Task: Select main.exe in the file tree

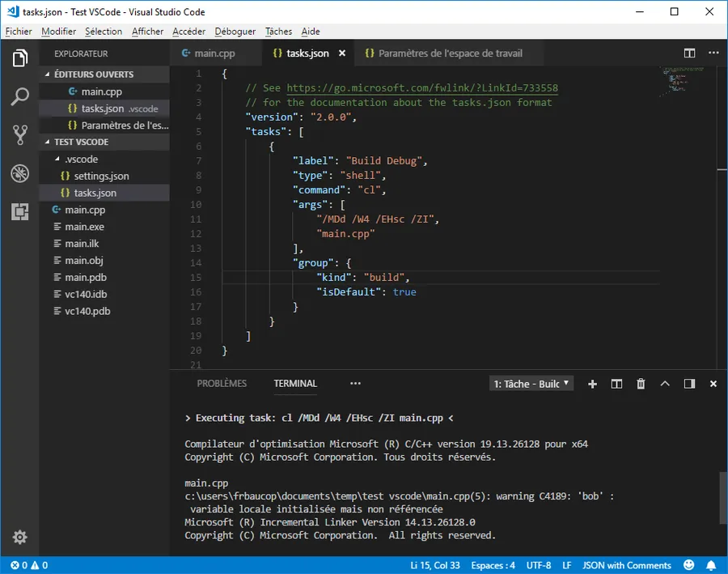Action: [x=104, y=227]
